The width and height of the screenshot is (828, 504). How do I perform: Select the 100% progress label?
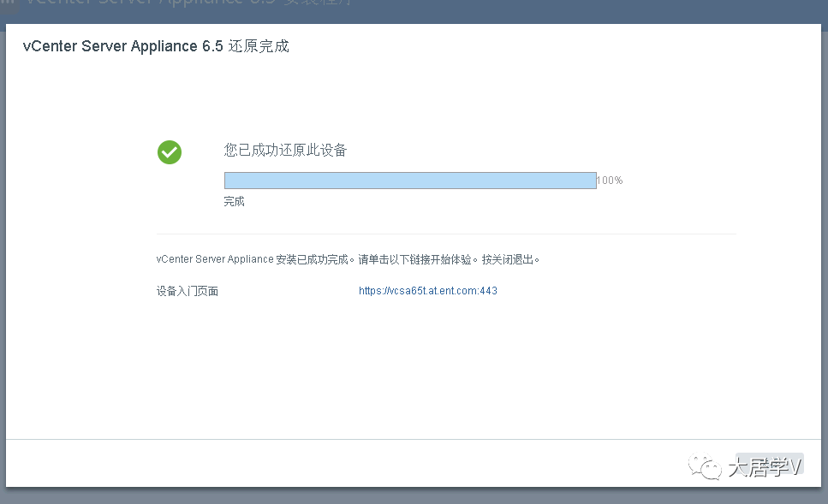point(610,181)
